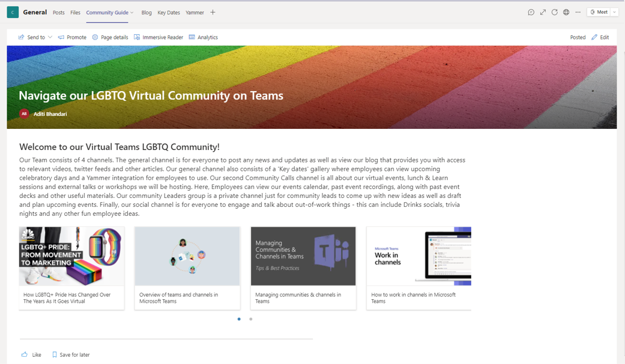Click the General channel name
The height and width of the screenshot is (364, 625).
tap(35, 13)
